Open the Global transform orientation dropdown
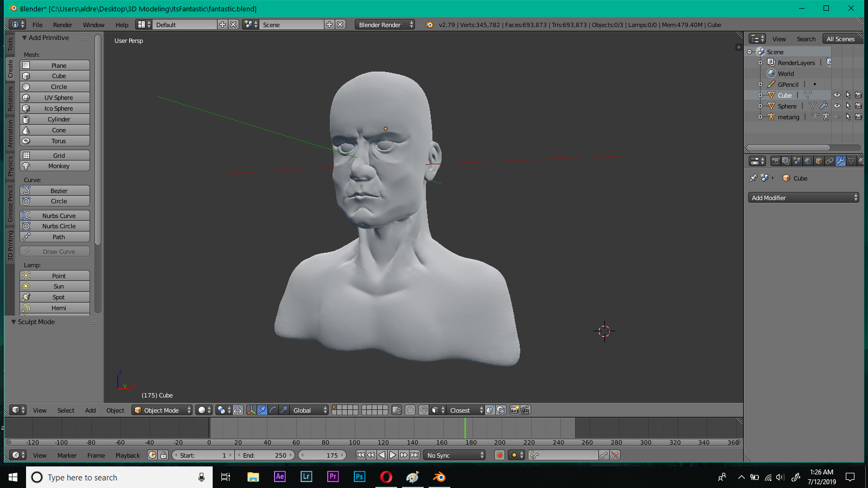868x488 pixels. (x=309, y=410)
